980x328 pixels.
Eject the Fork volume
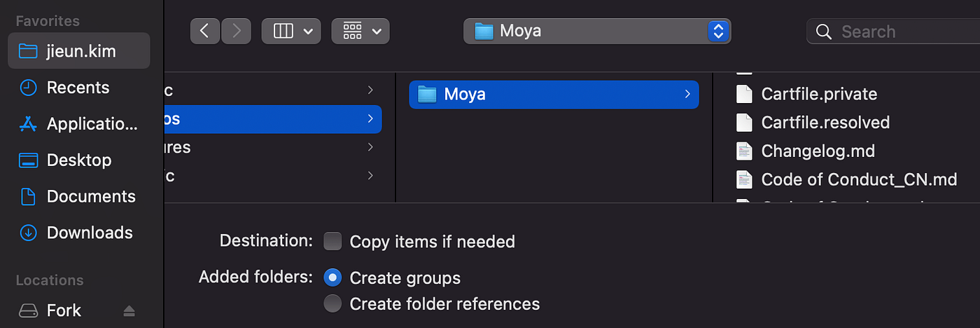129,310
